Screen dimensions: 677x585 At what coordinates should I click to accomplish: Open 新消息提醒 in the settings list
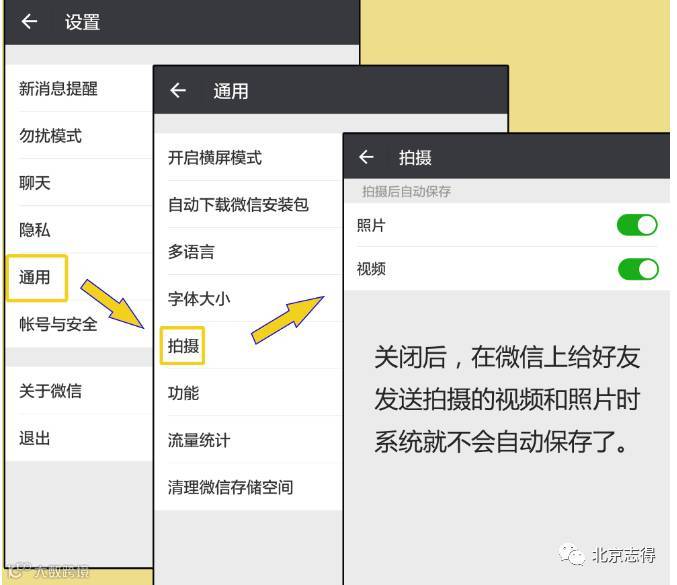coord(79,89)
